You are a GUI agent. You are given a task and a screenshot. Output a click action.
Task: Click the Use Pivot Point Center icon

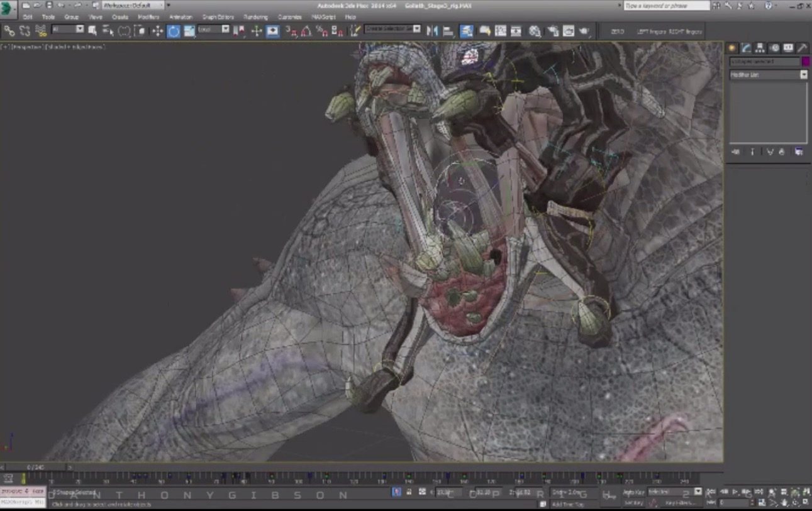(x=240, y=30)
